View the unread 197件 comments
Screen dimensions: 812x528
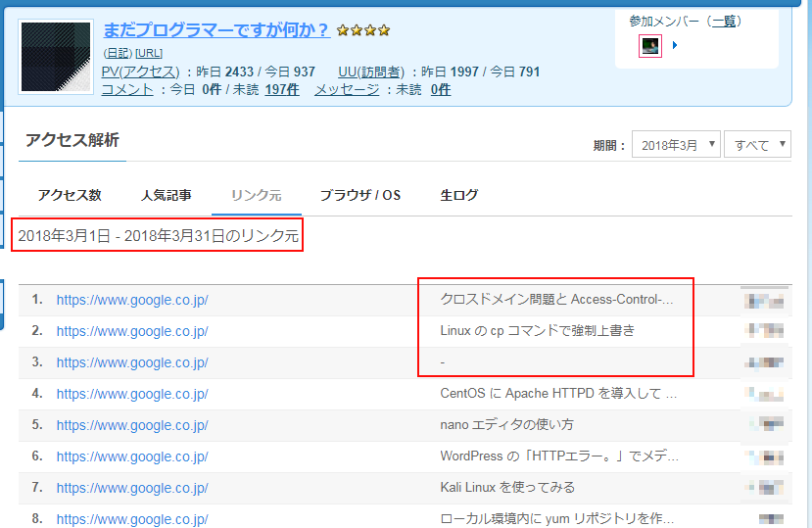click(x=282, y=89)
